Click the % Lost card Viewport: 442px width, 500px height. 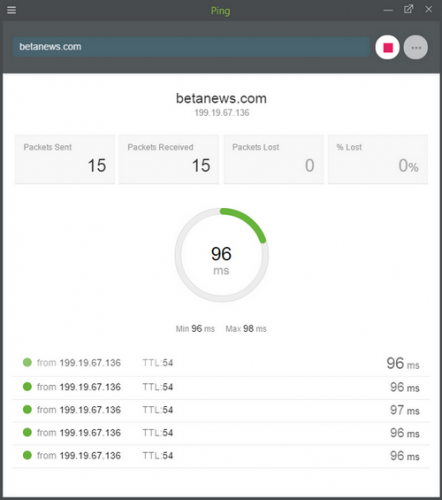[x=378, y=159]
